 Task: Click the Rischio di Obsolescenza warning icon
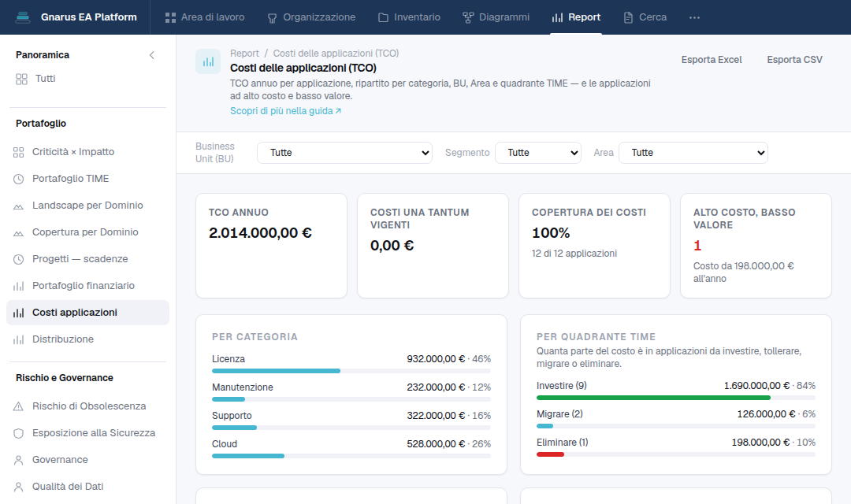[x=18, y=406]
